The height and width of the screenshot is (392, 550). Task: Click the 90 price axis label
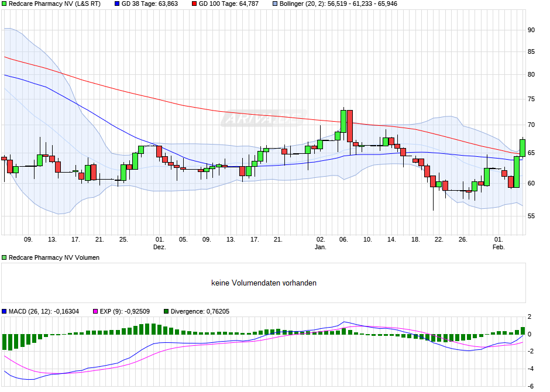point(531,30)
